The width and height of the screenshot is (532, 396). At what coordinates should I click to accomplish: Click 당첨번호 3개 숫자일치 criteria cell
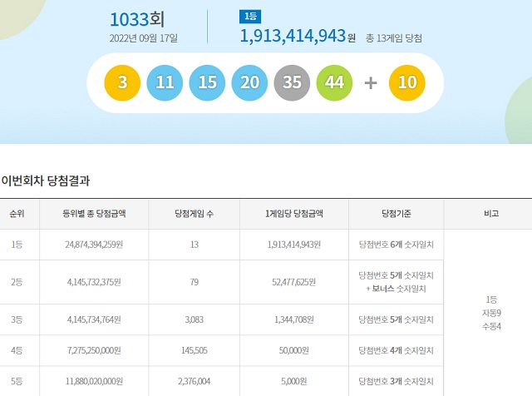(x=397, y=381)
